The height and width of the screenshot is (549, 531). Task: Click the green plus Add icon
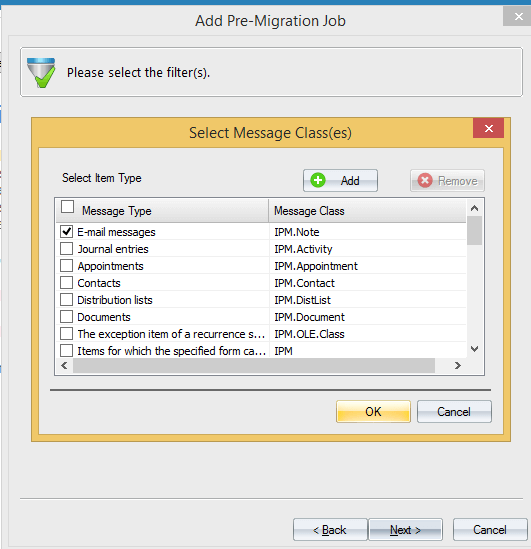click(318, 180)
